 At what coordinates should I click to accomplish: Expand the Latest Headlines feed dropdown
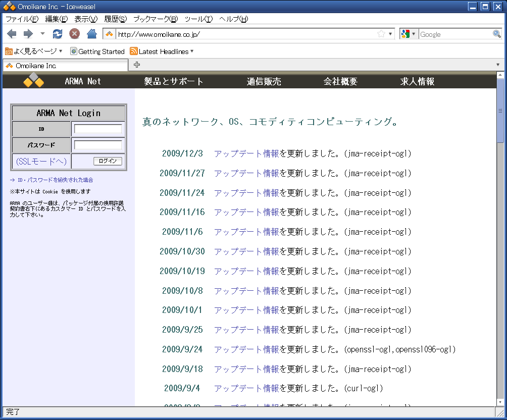[x=192, y=51]
